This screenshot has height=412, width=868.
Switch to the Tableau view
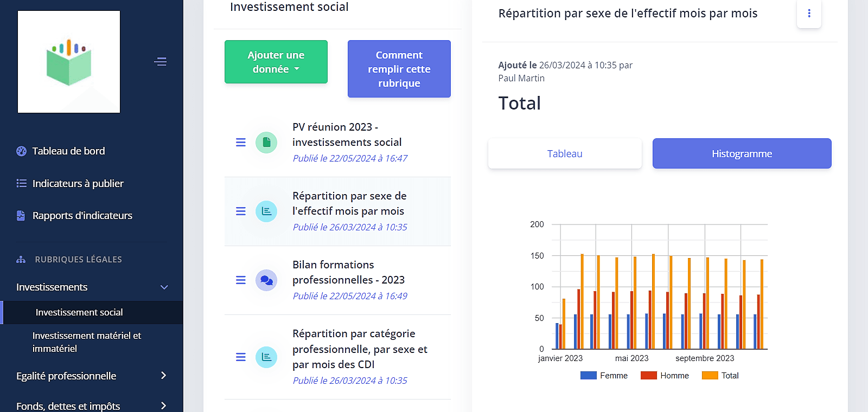[x=565, y=153]
